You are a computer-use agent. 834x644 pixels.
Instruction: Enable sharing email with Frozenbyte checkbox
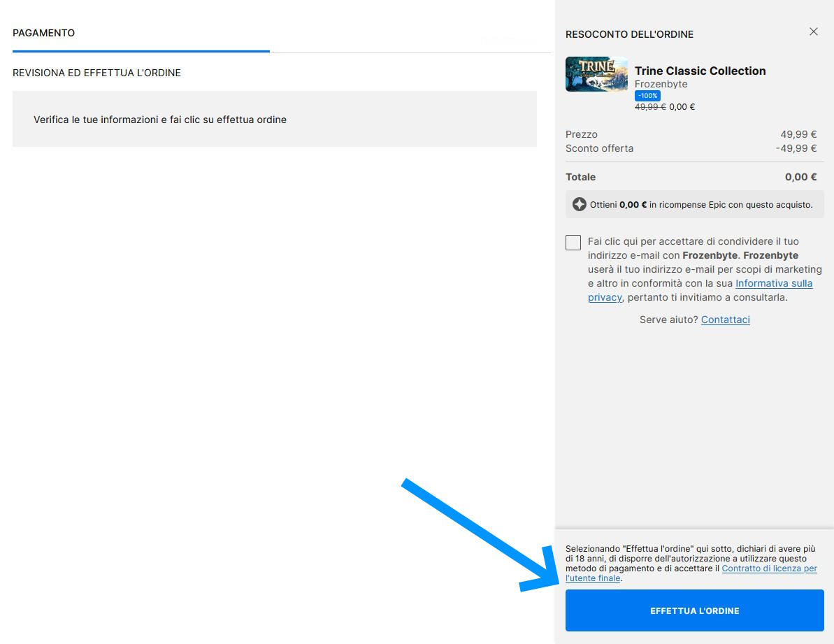573,243
